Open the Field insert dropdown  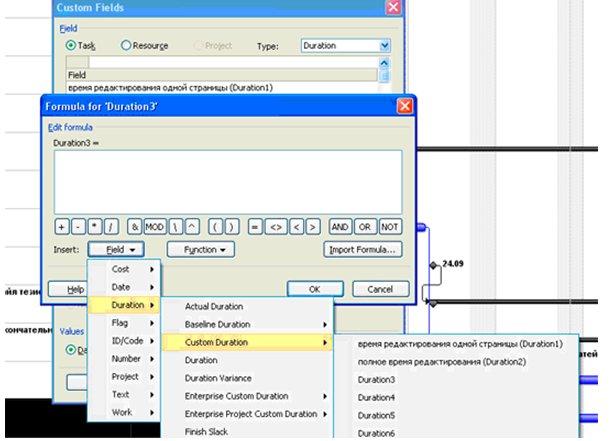tap(117, 249)
